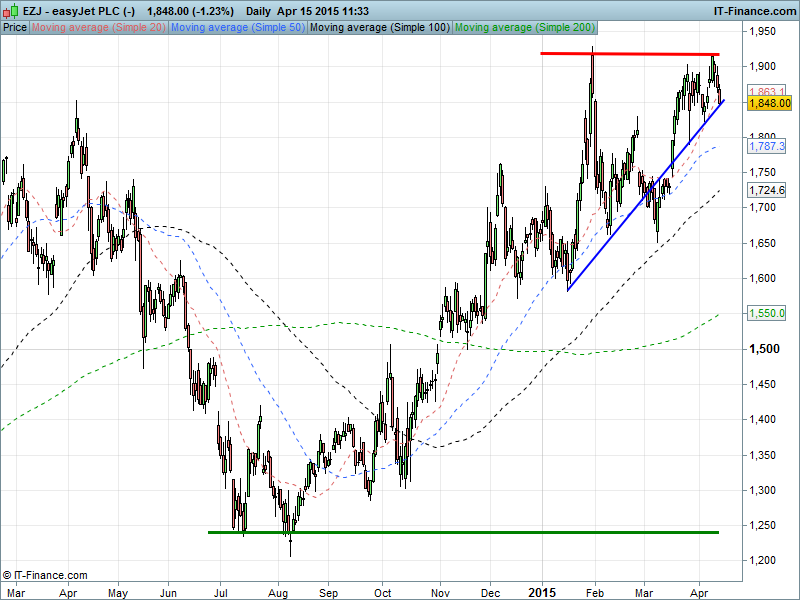Click the green 1,550.0 SMA200 value label
The height and width of the screenshot is (600, 800).
coord(768,313)
